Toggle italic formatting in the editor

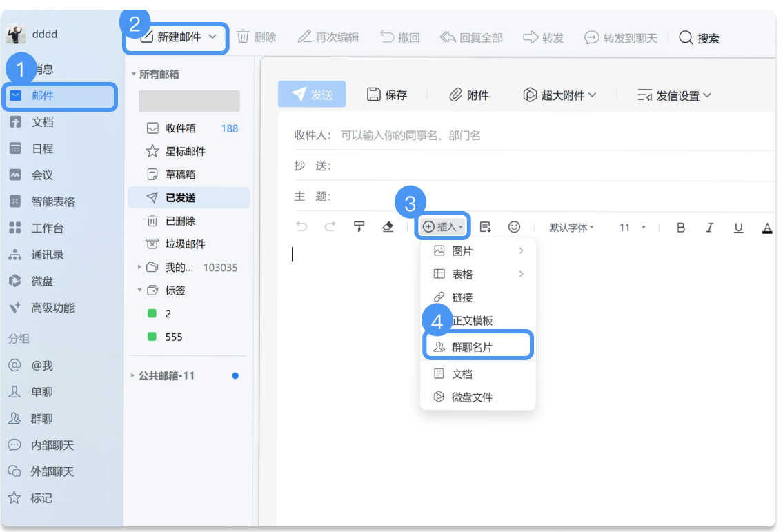point(710,226)
